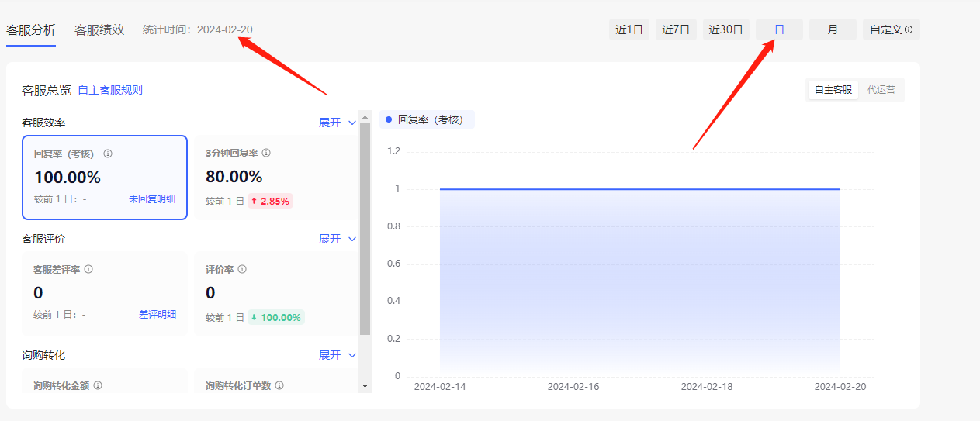This screenshot has height=421, width=980.
Task: Open the 自定义 custom date option
Action: tap(891, 29)
